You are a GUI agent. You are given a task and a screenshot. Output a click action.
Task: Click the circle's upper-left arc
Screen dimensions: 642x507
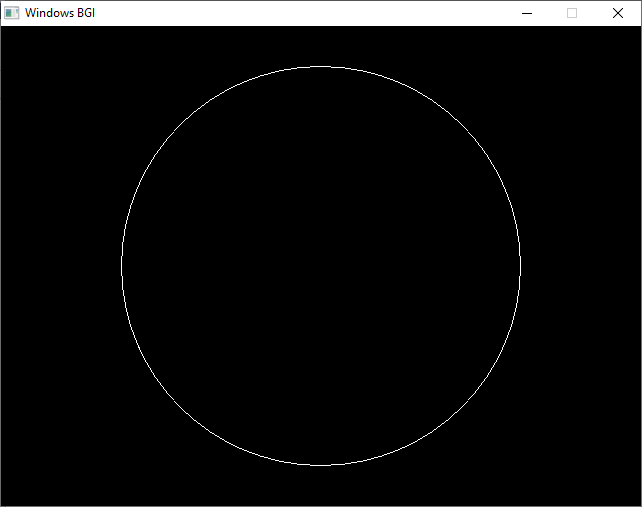[x=180, y=125]
